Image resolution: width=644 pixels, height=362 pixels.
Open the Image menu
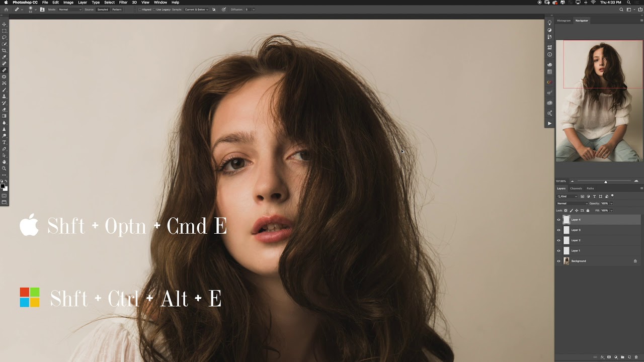68,3
